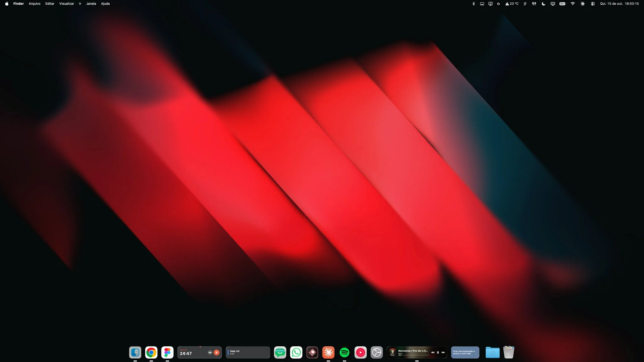Viewport: 644px width, 362px height.
Task: Open the Editar menu
Action: click(50, 4)
